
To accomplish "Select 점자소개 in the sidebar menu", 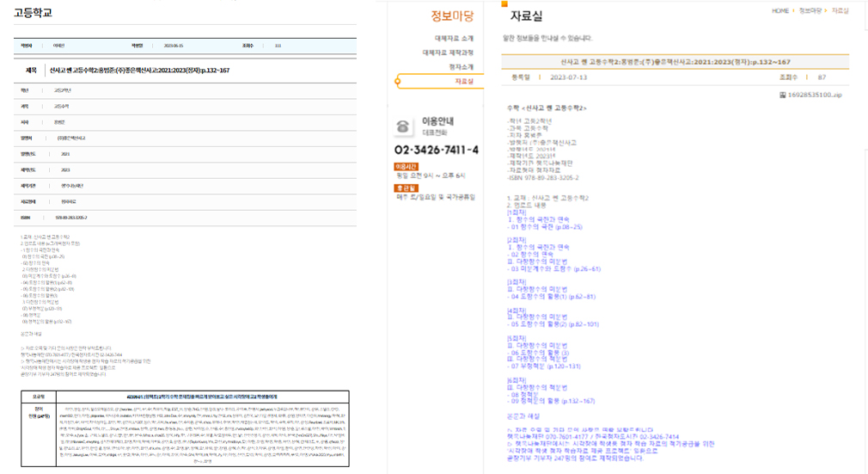I will click(x=459, y=66).
